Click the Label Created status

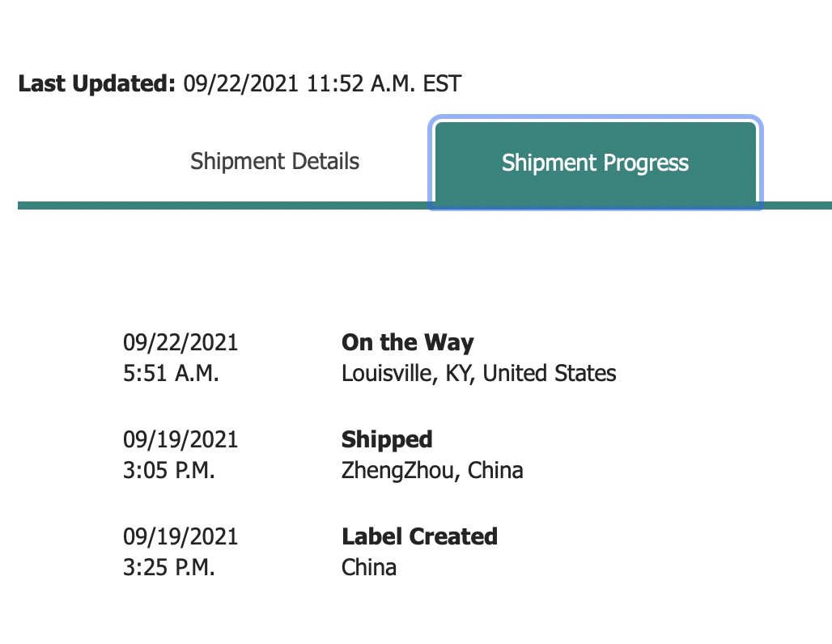pos(419,536)
